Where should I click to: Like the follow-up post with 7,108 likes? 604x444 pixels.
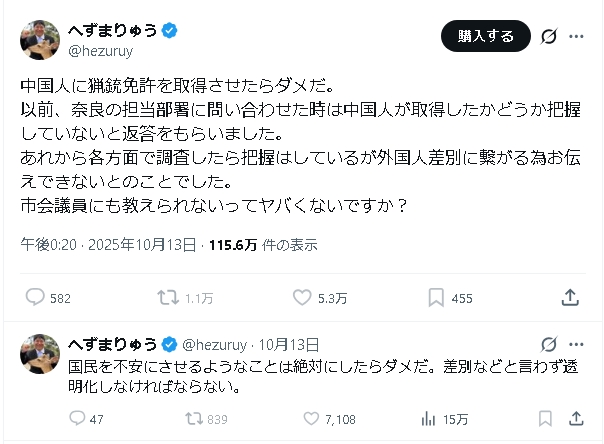[x=312, y=419]
